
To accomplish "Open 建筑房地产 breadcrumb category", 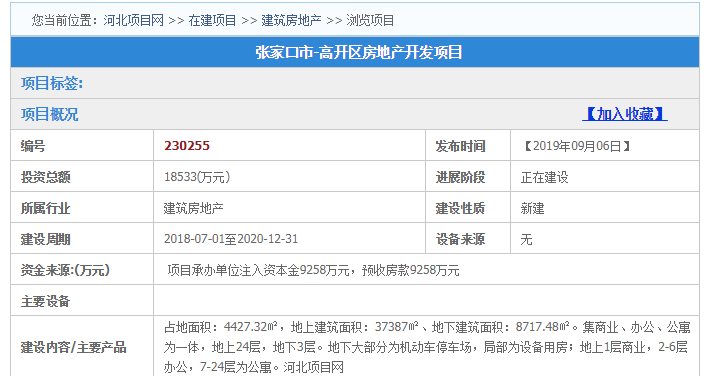I will 291,20.
